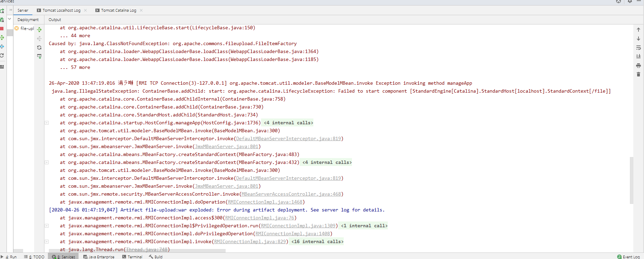Click the Rerun server icon in Services toolbar
This screenshot has height=259, width=644.
point(2,11)
